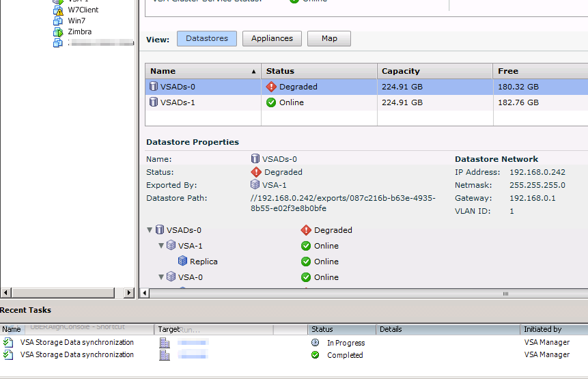
Task: Switch to Appliances view
Action: click(272, 39)
